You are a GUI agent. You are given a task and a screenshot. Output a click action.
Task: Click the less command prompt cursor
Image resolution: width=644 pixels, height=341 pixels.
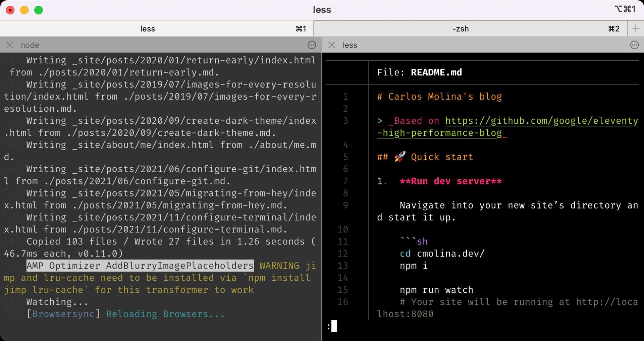click(x=334, y=326)
